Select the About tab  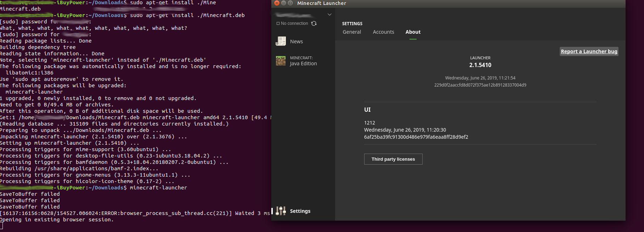(413, 32)
